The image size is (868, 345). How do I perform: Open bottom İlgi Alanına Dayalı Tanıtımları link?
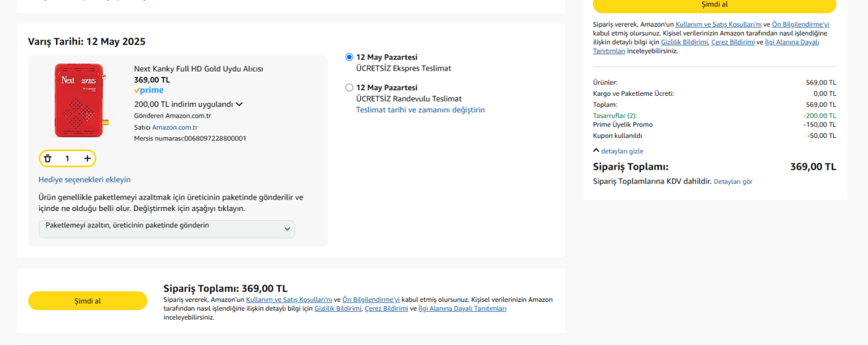pyautogui.click(x=463, y=309)
